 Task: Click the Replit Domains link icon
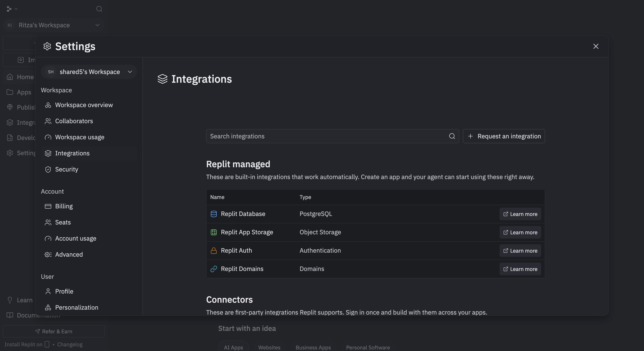[x=214, y=269]
